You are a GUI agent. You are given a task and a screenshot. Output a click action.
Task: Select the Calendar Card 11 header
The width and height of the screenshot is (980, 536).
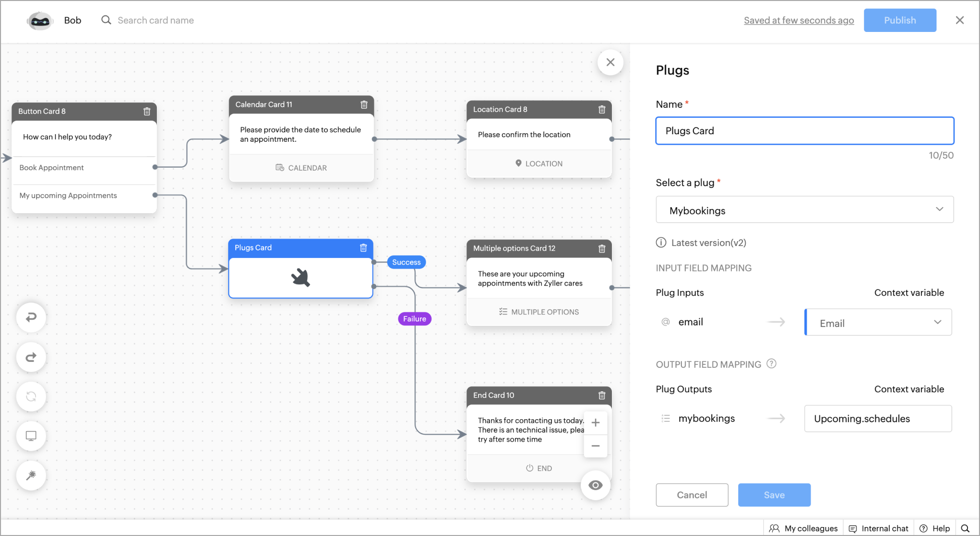(x=301, y=104)
